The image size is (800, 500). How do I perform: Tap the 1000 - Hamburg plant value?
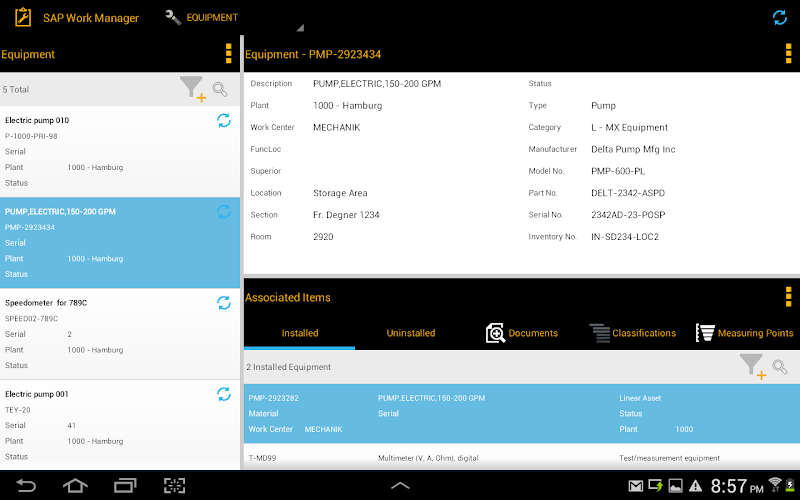[347, 106]
